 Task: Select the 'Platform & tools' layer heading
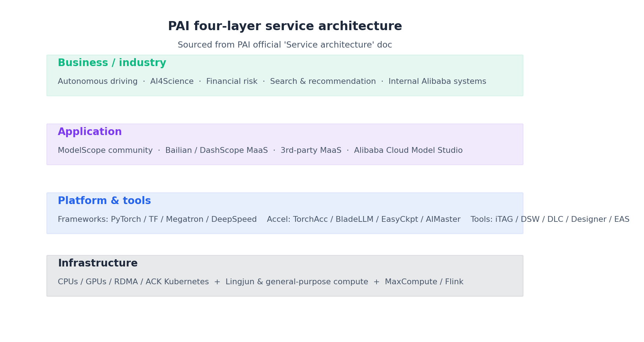tap(104, 201)
